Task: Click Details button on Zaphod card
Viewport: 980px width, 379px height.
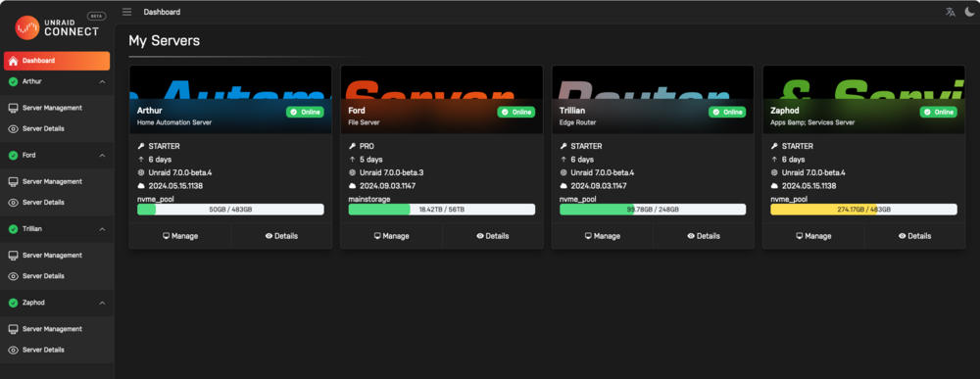Action: [915, 236]
